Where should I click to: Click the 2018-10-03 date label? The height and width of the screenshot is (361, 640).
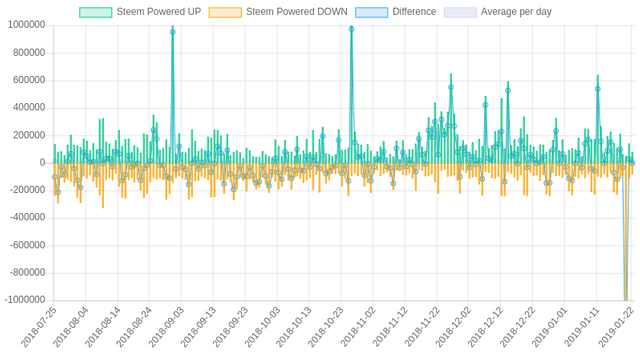point(262,327)
